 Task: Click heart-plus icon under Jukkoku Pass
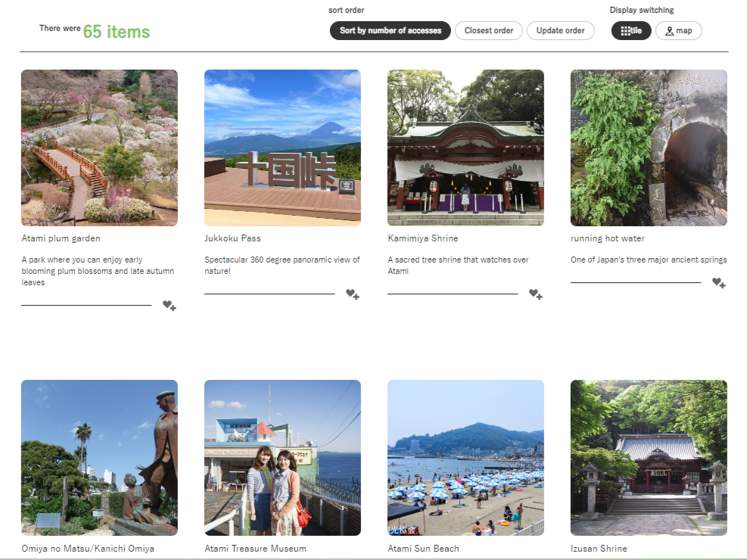coord(352,294)
